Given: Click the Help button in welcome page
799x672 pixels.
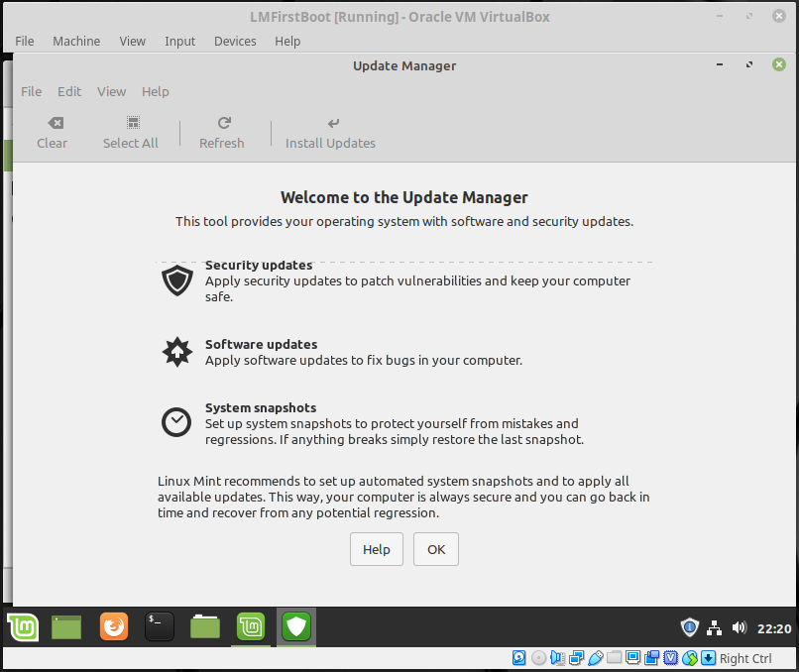Looking at the screenshot, I should point(377,549).
